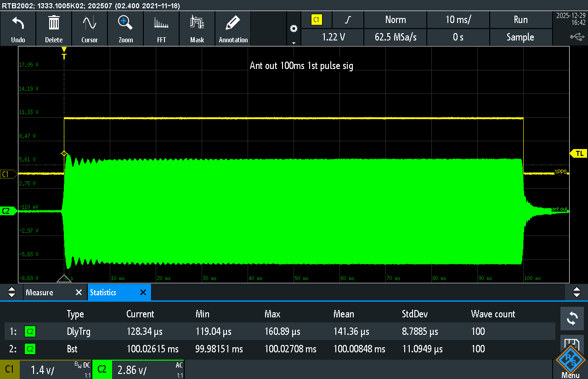
Task: Open the FFT spectrum analysis
Action: [x=161, y=23]
